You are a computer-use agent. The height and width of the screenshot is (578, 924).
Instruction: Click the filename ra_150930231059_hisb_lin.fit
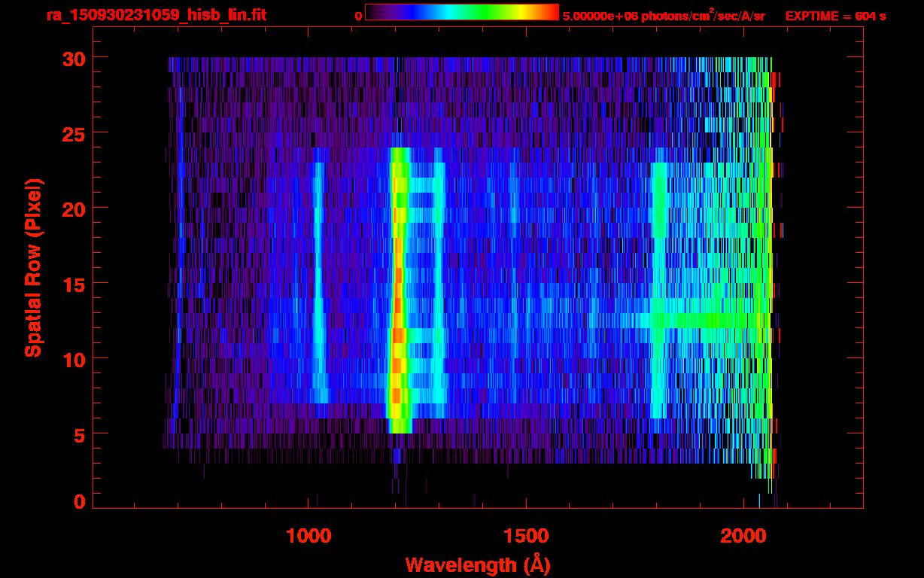(156, 15)
